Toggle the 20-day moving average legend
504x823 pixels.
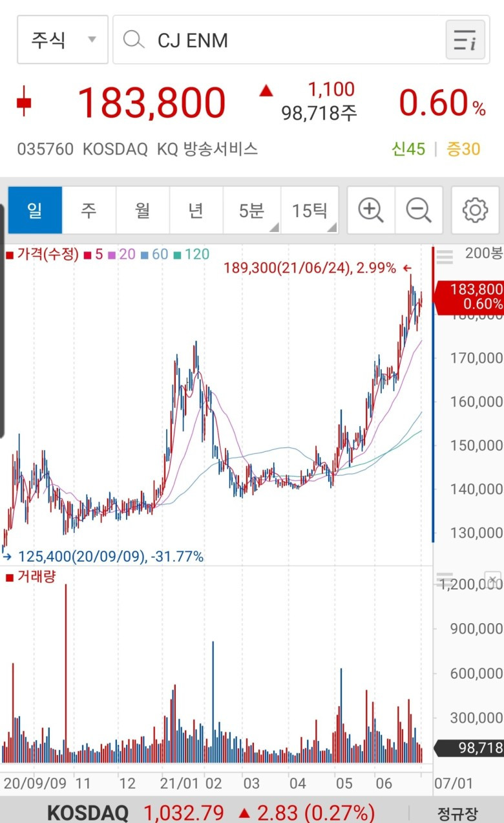point(122,254)
